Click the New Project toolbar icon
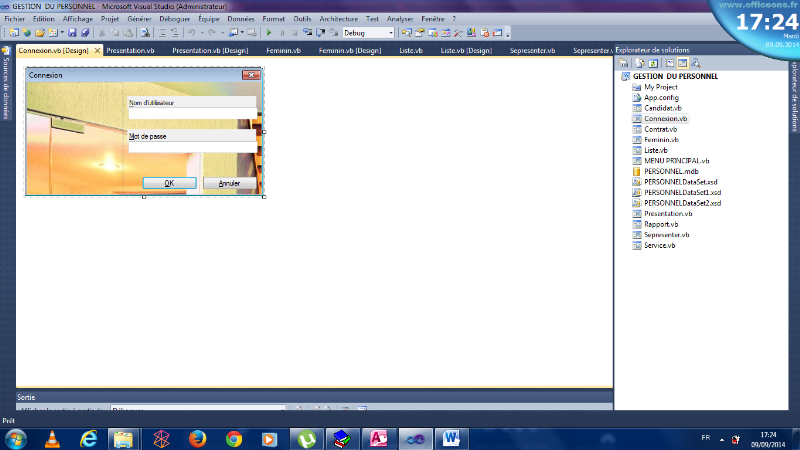Image resolution: width=800 pixels, height=450 pixels. 14,33
